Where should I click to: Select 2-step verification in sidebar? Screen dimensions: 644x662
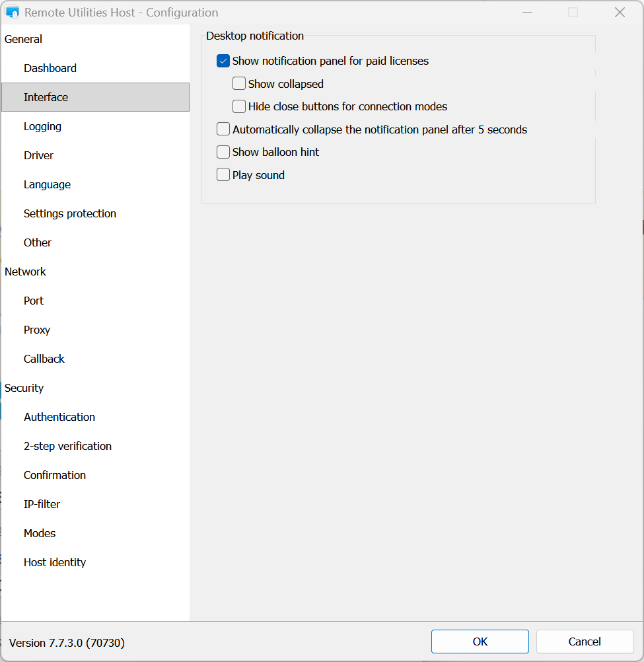coord(67,446)
